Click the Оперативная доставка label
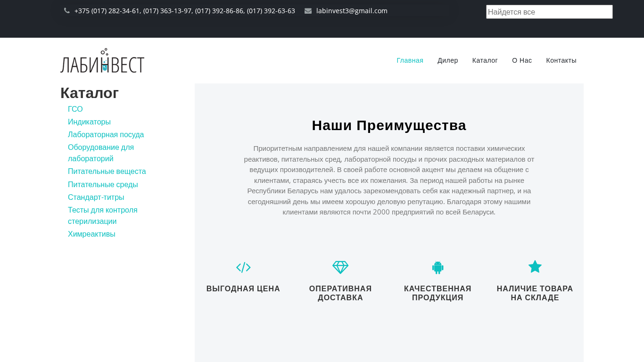644x362 pixels. tap(340, 293)
